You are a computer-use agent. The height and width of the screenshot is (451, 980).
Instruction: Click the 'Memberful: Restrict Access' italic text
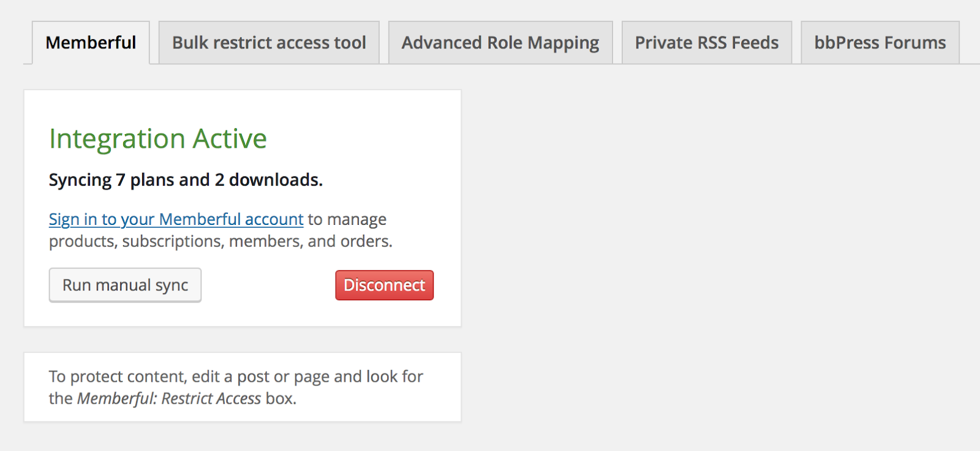tap(169, 399)
